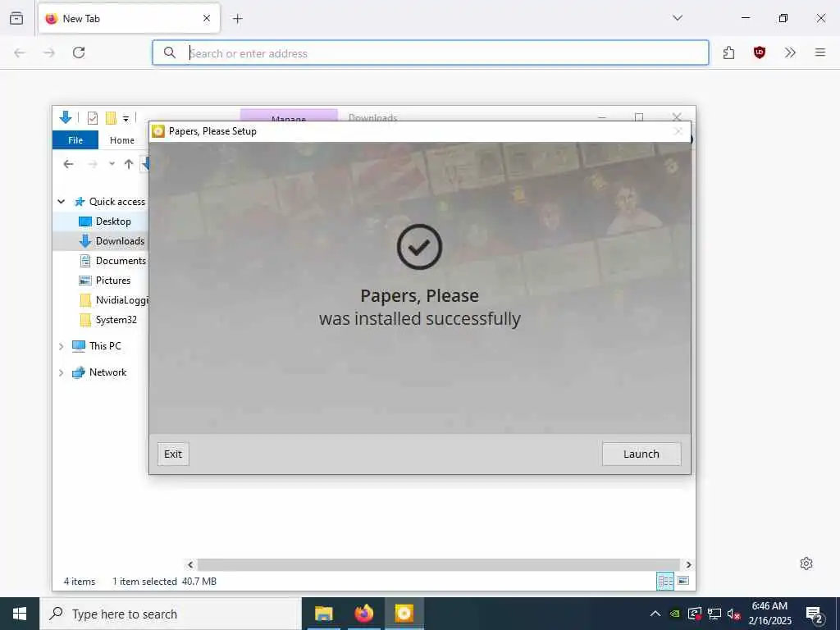
Task: Close the Papers, Please Setup dialog
Action: click(678, 131)
